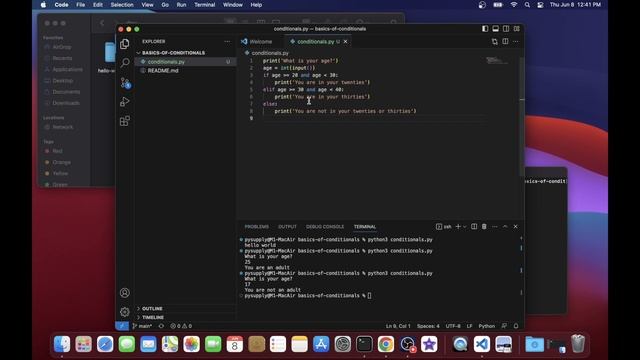Go to line via Ln 9, Col 1
Image resolution: width=640 pixels, height=360 pixels.
tap(398, 326)
